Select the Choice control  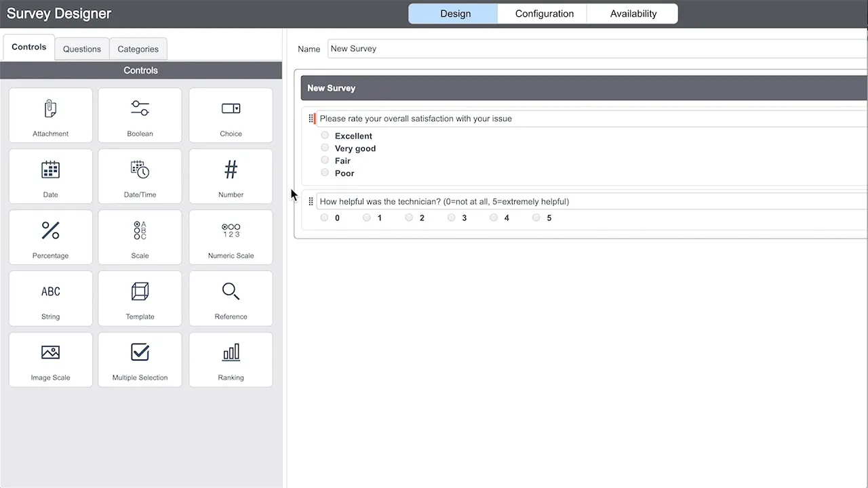[231, 115]
